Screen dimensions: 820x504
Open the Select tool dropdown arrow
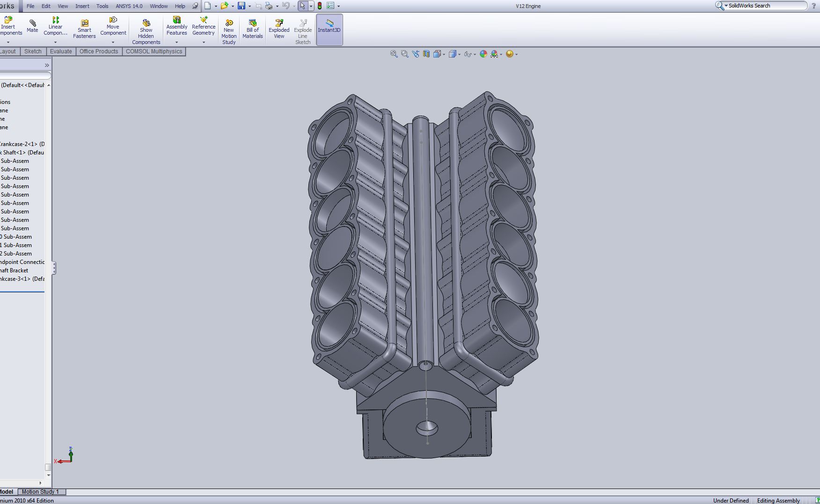tap(311, 7)
